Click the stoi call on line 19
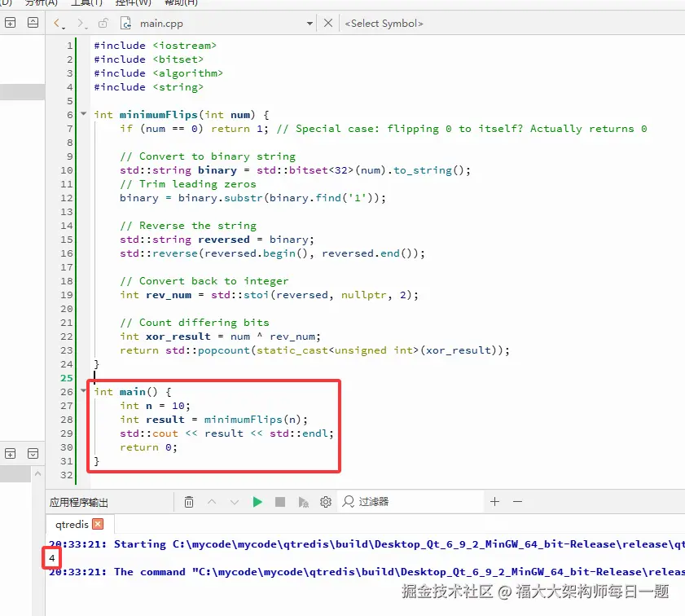 (256, 295)
